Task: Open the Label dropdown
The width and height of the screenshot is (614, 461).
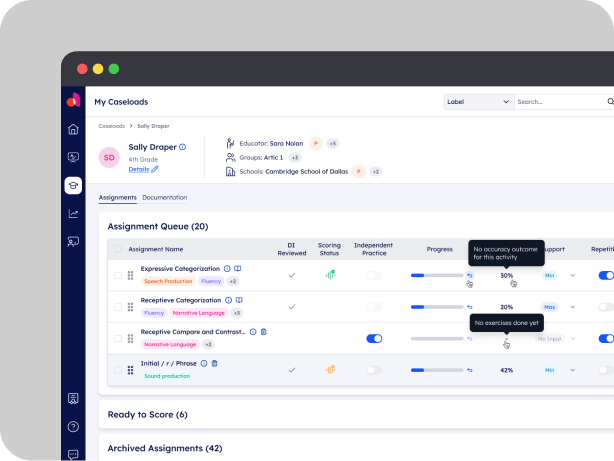Action: (x=478, y=101)
